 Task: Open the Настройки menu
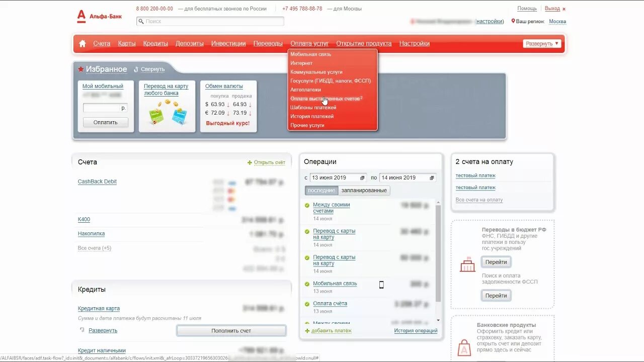[x=415, y=44]
